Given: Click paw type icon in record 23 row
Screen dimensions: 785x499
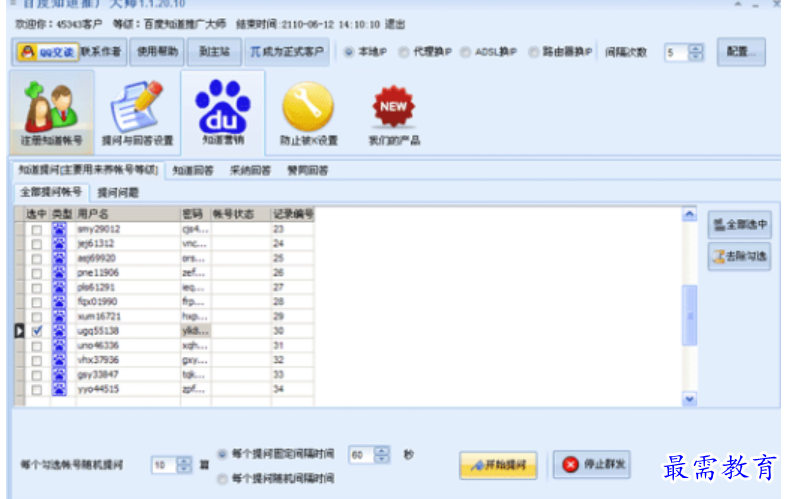Looking at the screenshot, I should pos(59,229).
